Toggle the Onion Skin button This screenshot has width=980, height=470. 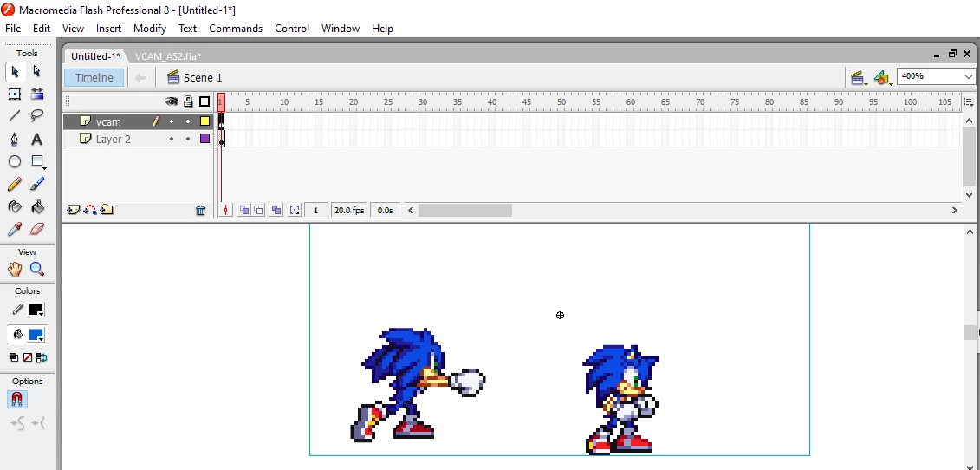coord(244,210)
